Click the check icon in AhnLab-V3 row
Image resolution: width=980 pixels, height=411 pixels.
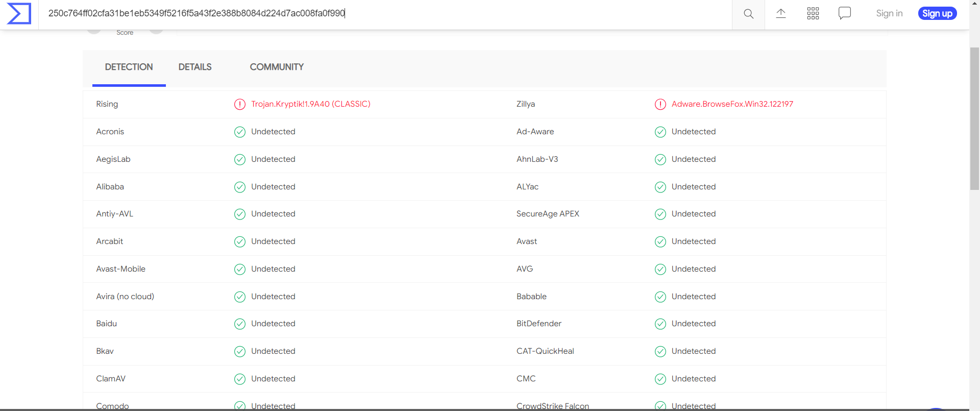tap(660, 159)
